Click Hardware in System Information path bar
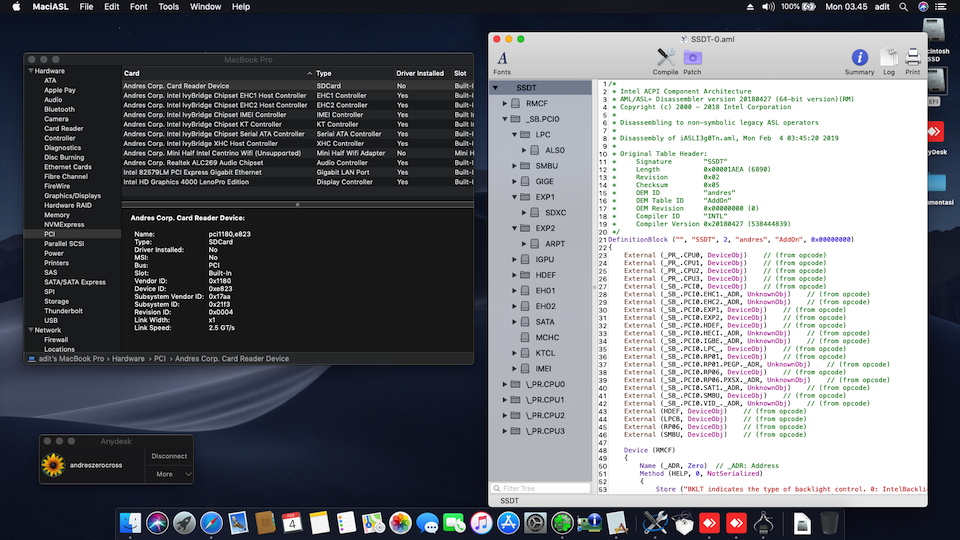This screenshot has height=540, width=960. [x=128, y=359]
